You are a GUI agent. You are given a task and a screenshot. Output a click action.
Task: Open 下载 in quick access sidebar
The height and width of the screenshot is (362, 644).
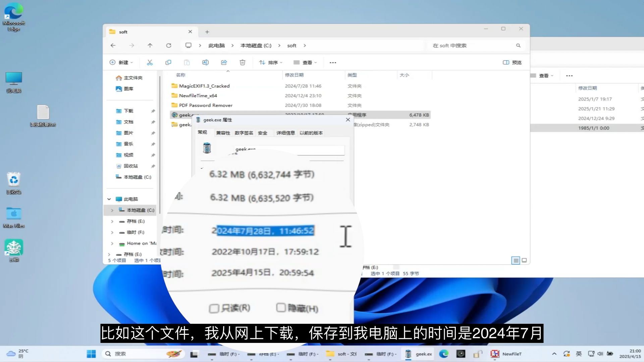pos(128,111)
